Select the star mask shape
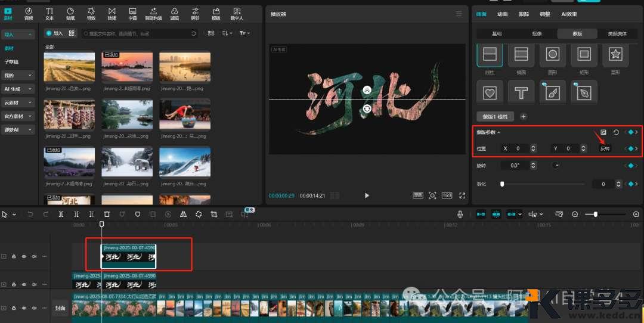The width and height of the screenshot is (644, 323). coord(615,54)
